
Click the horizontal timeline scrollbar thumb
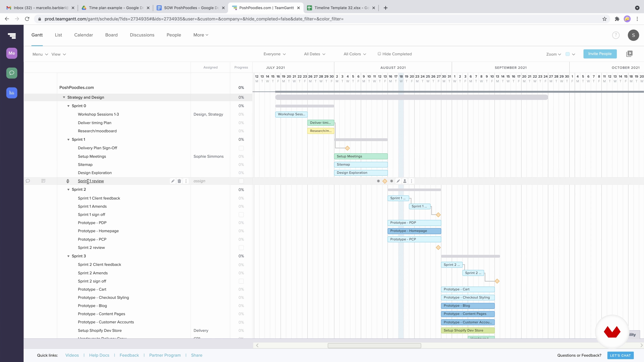click(374, 346)
